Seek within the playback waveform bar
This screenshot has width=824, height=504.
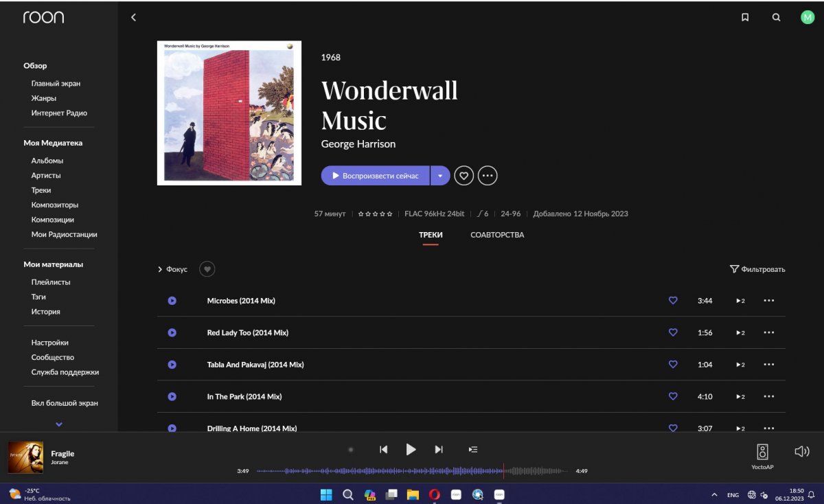click(x=412, y=471)
